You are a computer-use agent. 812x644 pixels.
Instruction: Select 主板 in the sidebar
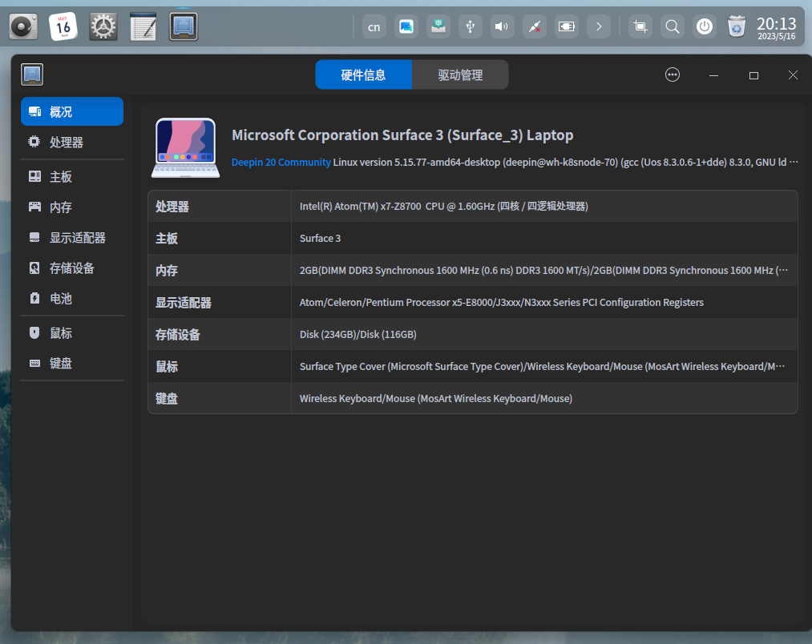coord(72,176)
